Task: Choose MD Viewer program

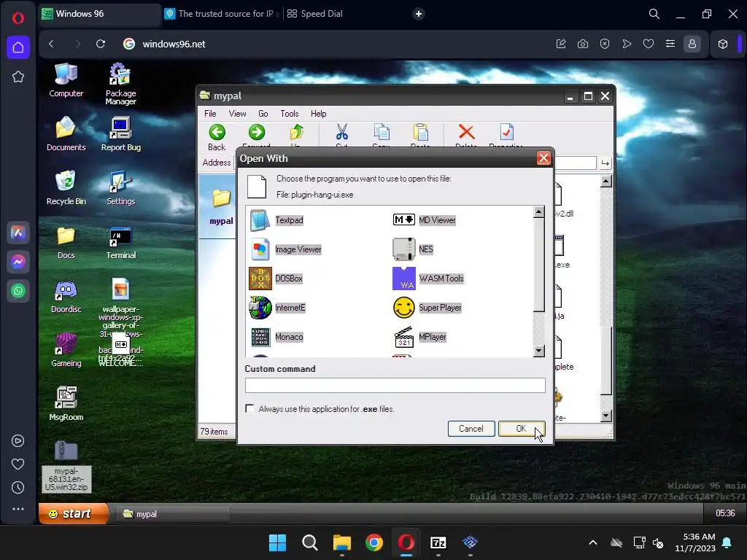Action: (424, 220)
